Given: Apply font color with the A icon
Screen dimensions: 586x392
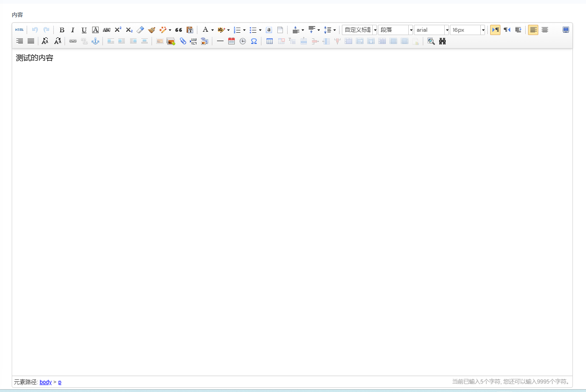Looking at the screenshot, I should click(x=205, y=30).
